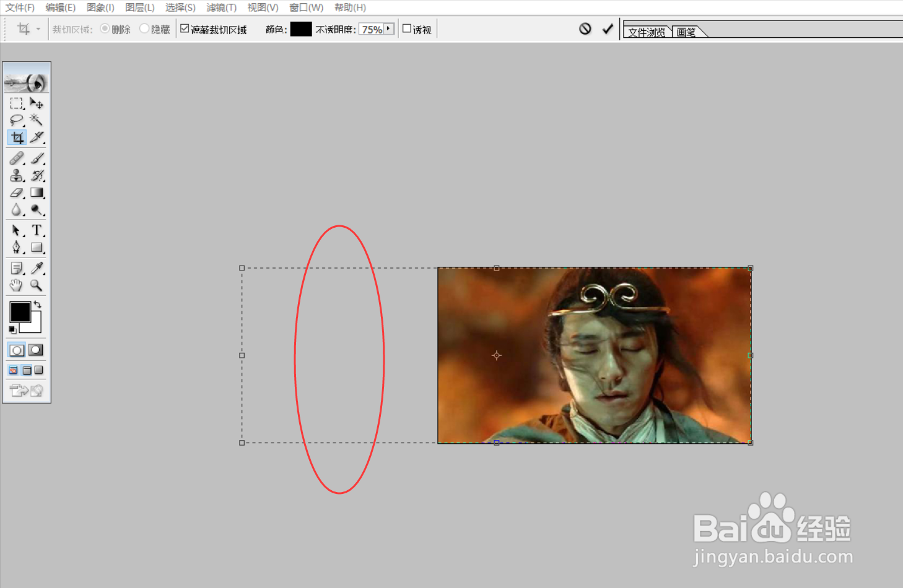Select the History Brush tool
The height and width of the screenshot is (588, 903).
[x=37, y=176]
